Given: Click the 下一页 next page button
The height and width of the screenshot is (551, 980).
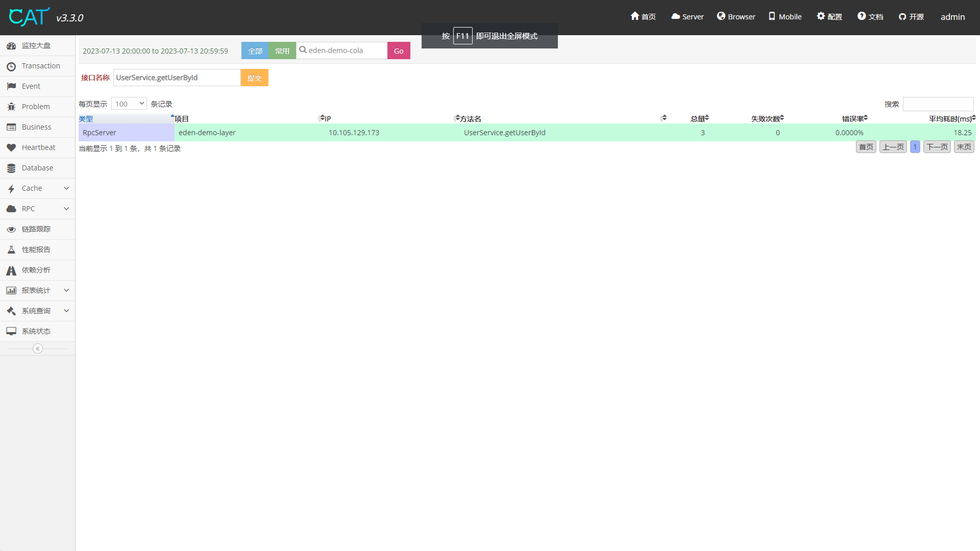Looking at the screenshot, I should 937,147.
